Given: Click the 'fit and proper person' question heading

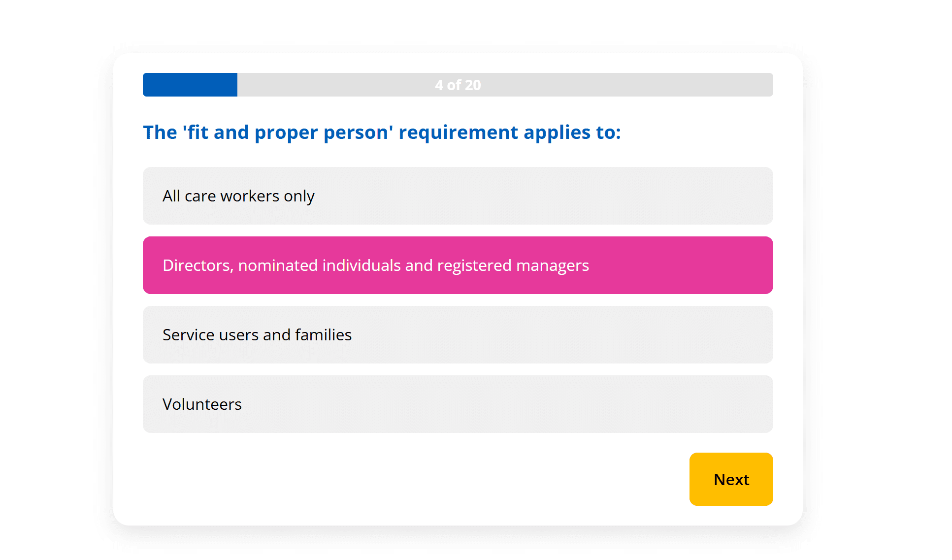Looking at the screenshot, I should point(382,132).
